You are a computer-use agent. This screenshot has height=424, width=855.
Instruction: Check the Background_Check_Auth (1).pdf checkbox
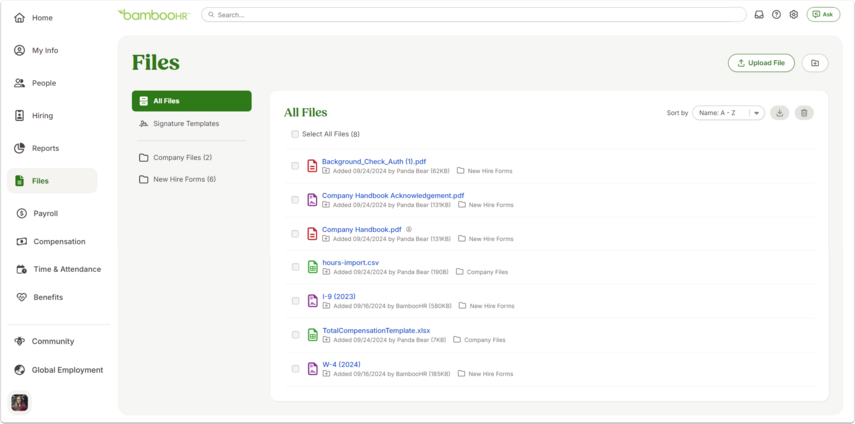[x=295, y=166]
